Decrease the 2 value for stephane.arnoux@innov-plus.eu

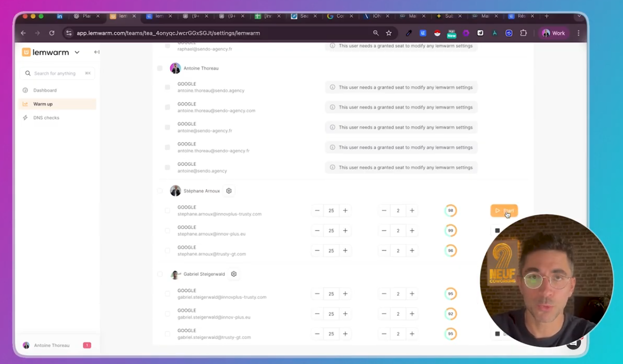point(384,231)
